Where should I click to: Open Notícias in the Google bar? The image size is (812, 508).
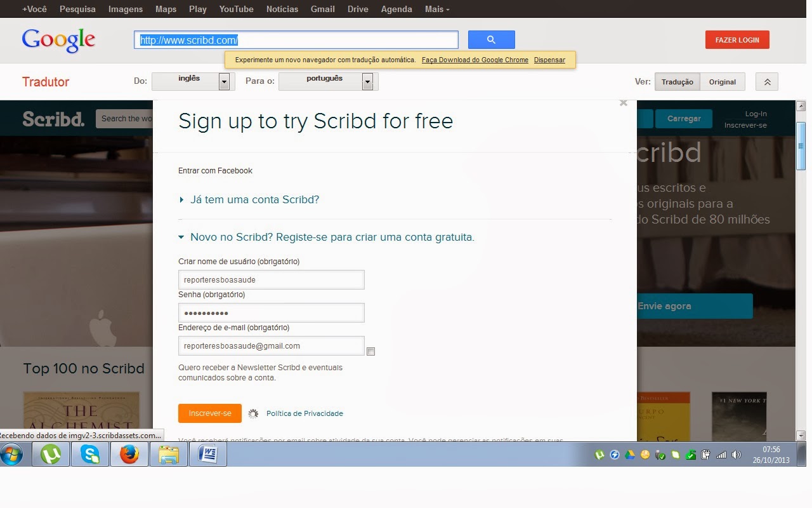282,9
